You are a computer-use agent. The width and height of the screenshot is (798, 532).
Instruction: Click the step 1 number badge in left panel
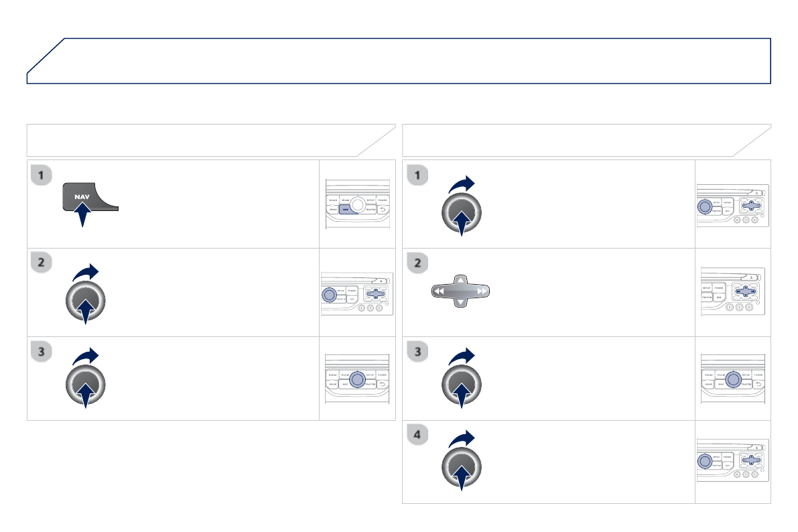coord(42,176)
